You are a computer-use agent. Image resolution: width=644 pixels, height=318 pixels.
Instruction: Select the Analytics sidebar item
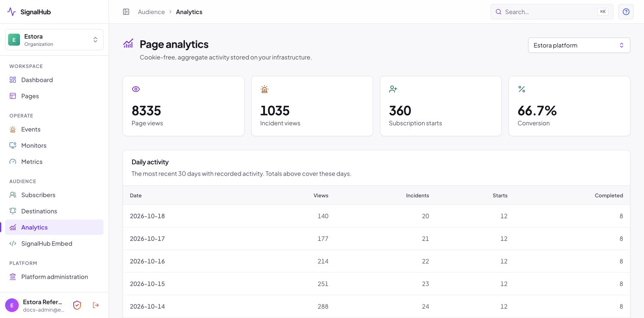tap(54, 227)
